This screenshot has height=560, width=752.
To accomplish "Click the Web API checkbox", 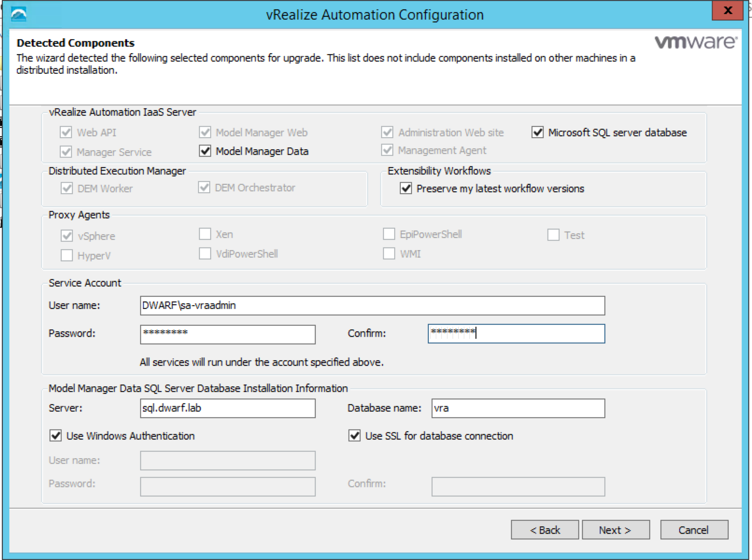I will coord(66,133).
